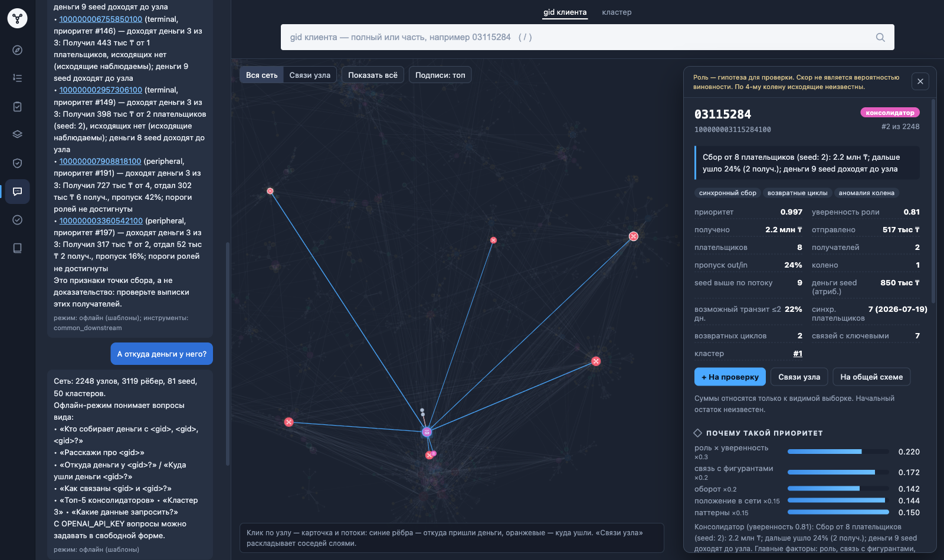Click the network graph logo icon
Image resolution: width=944 pixels, height=560 pixels.
(17, 18)
